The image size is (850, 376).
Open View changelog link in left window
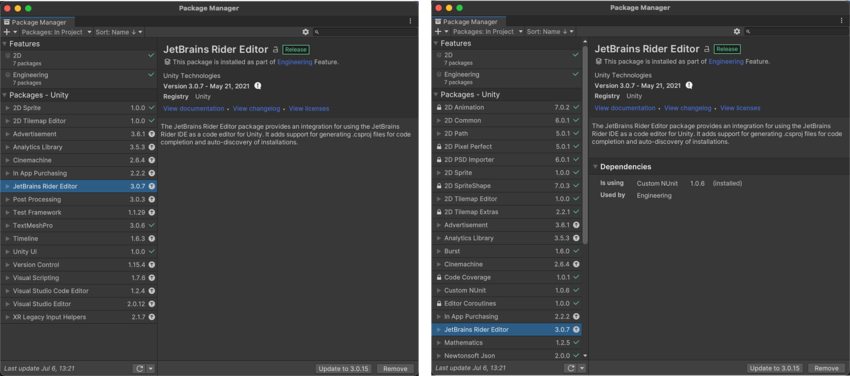coord(256,109)
